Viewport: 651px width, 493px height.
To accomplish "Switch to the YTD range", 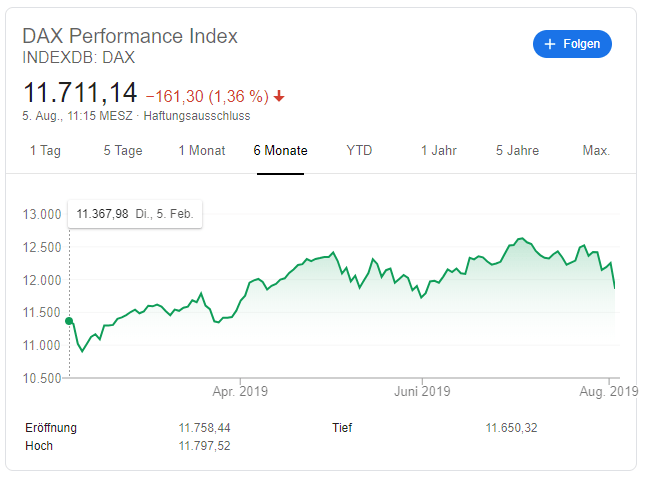I will click(x=359, y=151).
